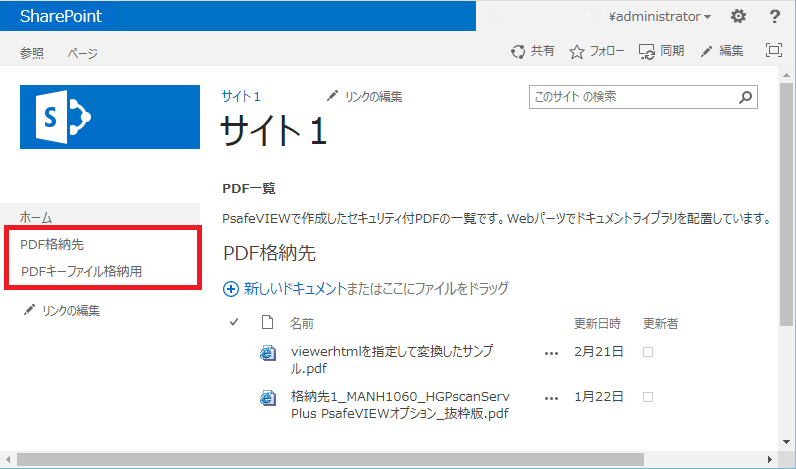796x469 pixels.
Task: Click the pencil next to top リンクの編集
Action: (x=333, y=95)
